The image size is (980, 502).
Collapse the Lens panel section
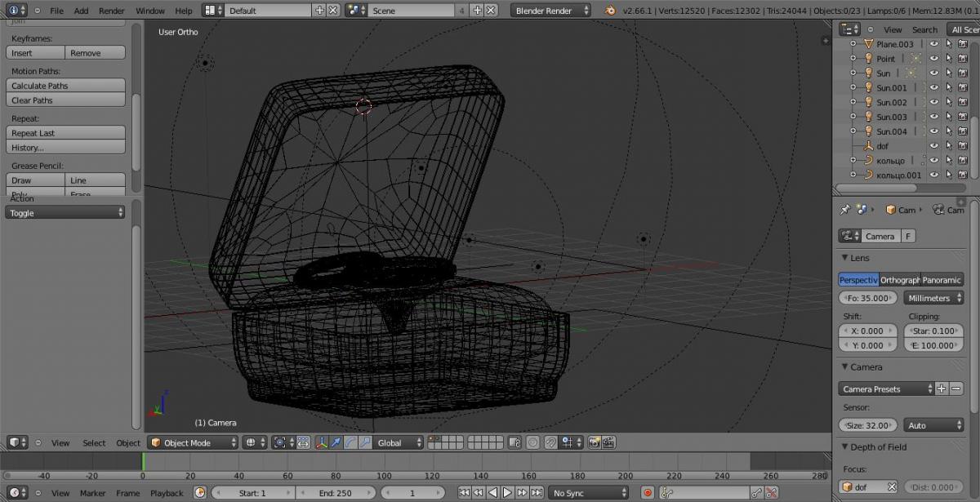845,258
